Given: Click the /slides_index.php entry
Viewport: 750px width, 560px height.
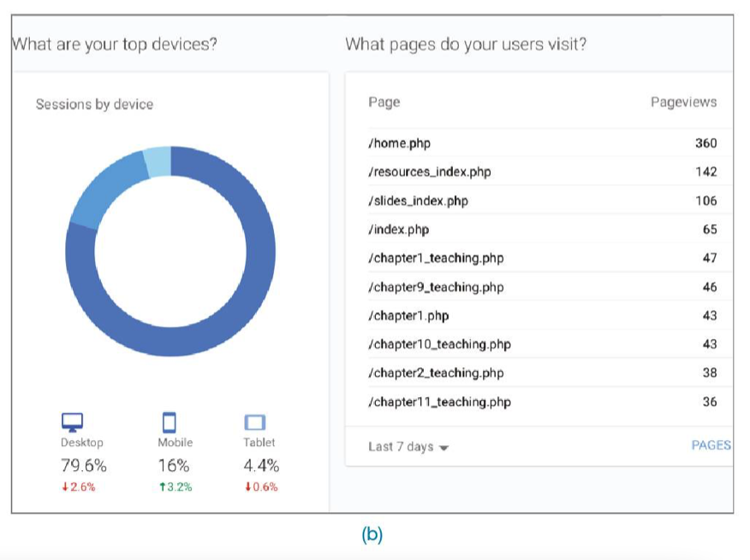Looking at the screenshot, I should point(419,201).
